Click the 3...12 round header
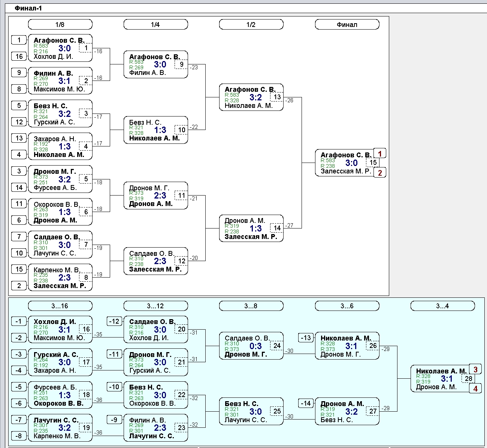Viewport: 487px width, 448px height. click(155, 306)
